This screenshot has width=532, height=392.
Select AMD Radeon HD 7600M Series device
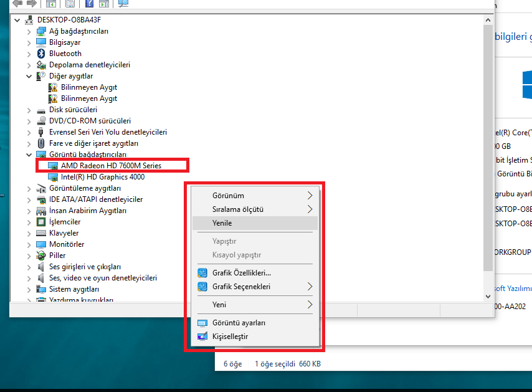tap(111, 166)
